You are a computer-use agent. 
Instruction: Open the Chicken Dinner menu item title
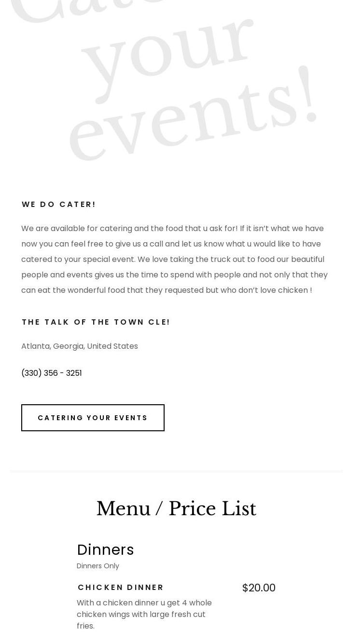(121, 588)
